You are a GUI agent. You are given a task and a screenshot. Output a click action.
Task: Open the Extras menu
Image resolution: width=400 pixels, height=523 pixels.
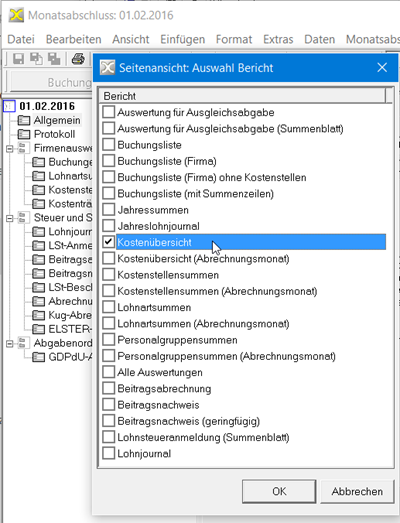tap(278, 39)
